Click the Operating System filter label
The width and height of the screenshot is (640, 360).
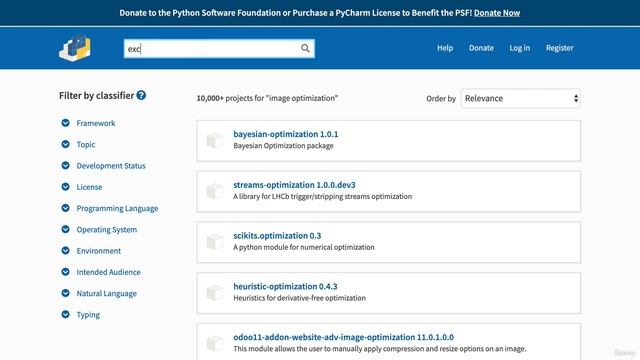pos(107,229)
